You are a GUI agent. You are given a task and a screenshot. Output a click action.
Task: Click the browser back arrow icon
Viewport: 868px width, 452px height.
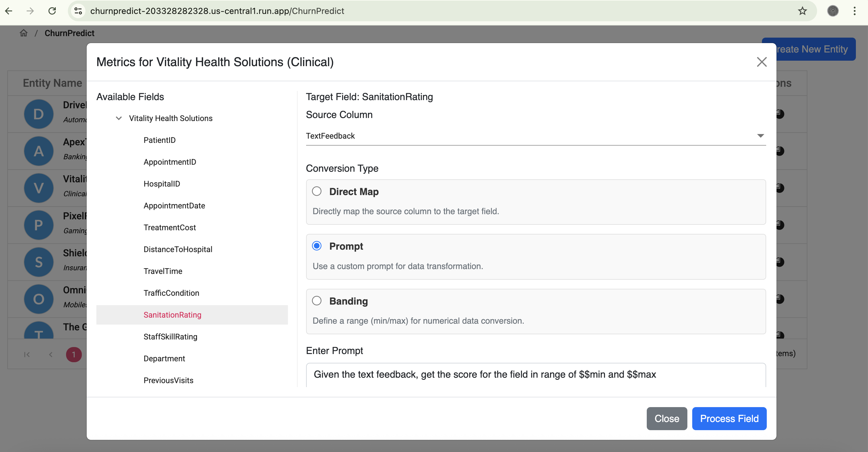(9, 11)
